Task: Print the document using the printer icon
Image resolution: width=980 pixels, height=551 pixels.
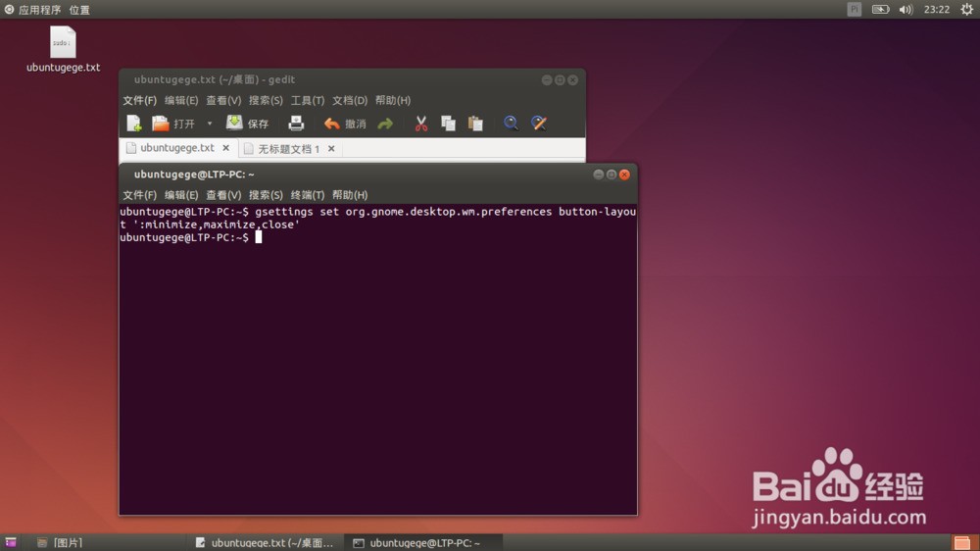Action: pyautogui.click(x=296, y=124)
